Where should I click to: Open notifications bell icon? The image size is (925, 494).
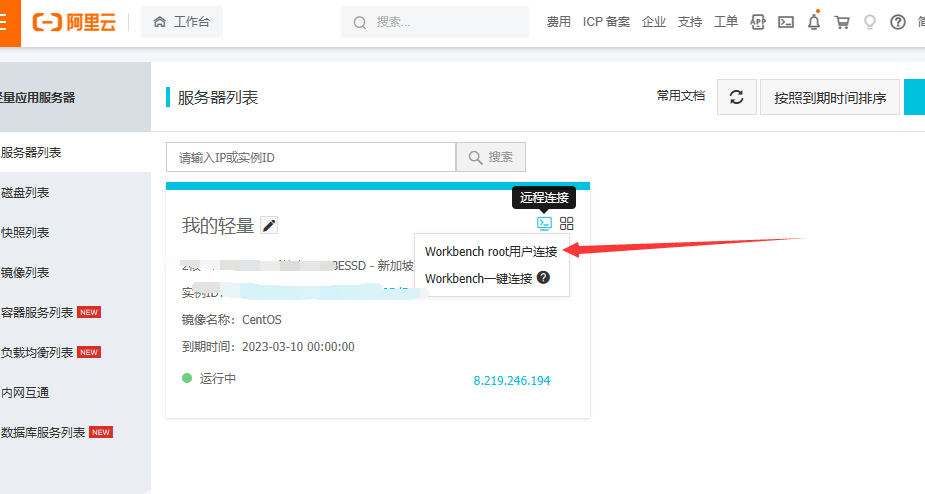tap(814, 22)
